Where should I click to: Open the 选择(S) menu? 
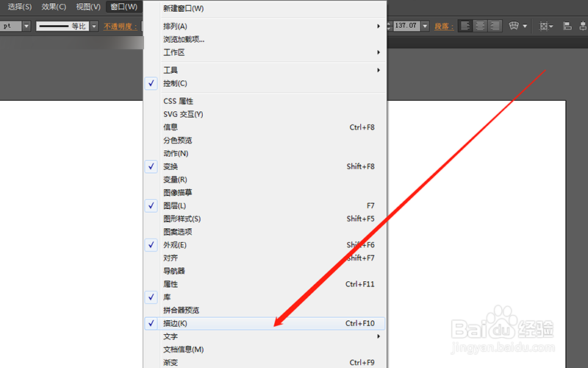(20, 7)
